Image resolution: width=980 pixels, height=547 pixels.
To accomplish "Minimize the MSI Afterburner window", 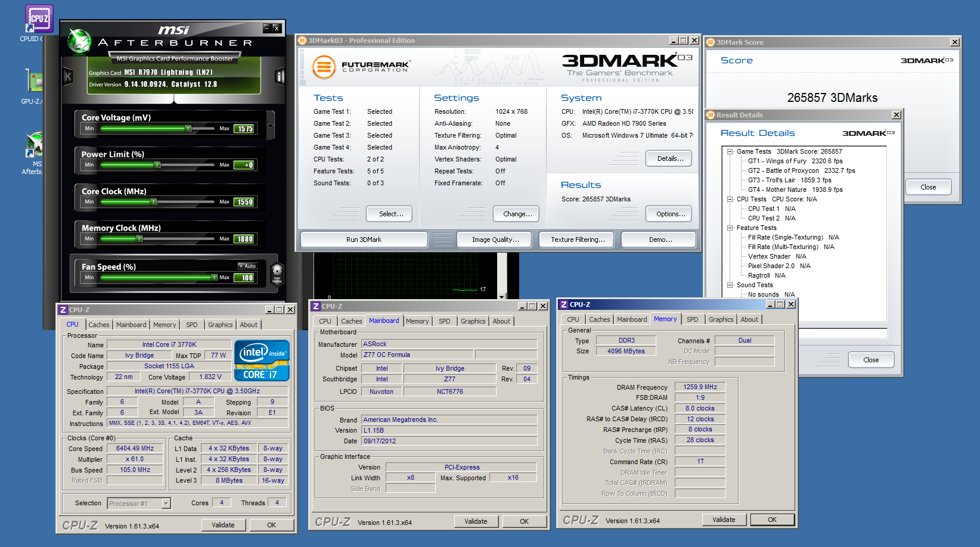I will pos(266,28).
